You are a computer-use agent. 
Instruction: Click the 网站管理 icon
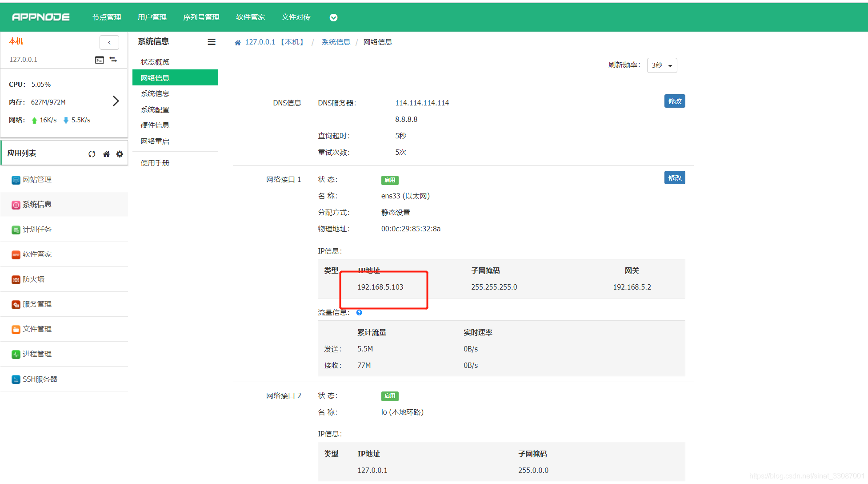[16, 180]
